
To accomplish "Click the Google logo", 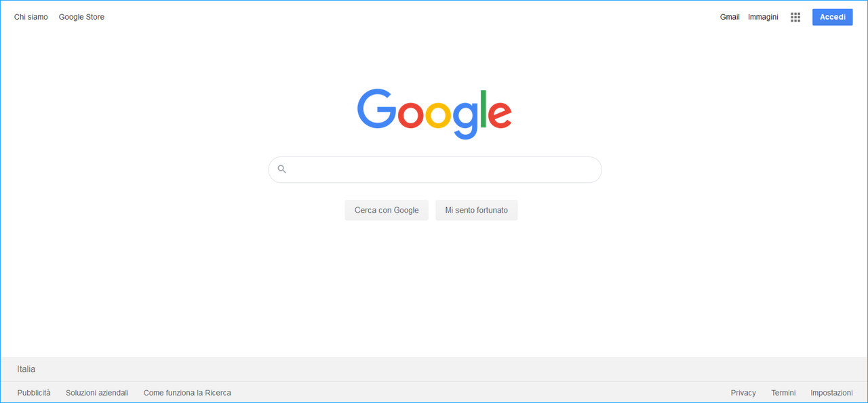I will pos(435,114).
